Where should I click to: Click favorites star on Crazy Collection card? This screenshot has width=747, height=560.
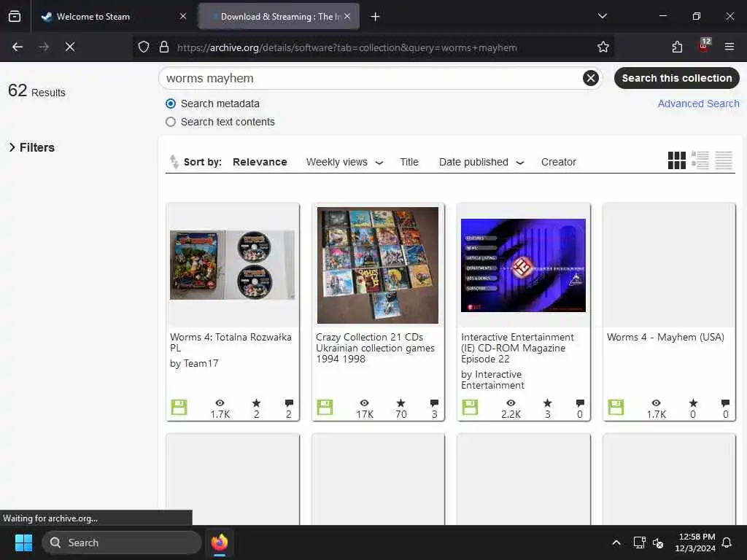(400, 403)
